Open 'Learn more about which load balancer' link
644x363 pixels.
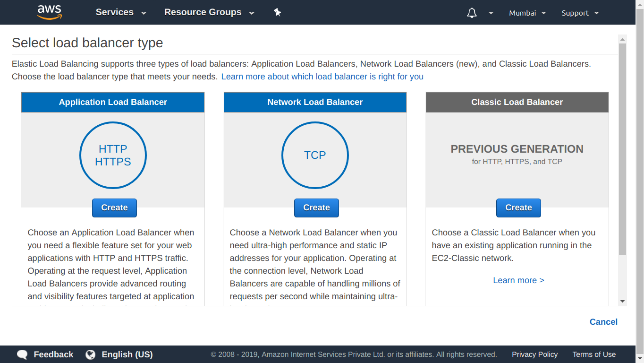coord(322,77)
